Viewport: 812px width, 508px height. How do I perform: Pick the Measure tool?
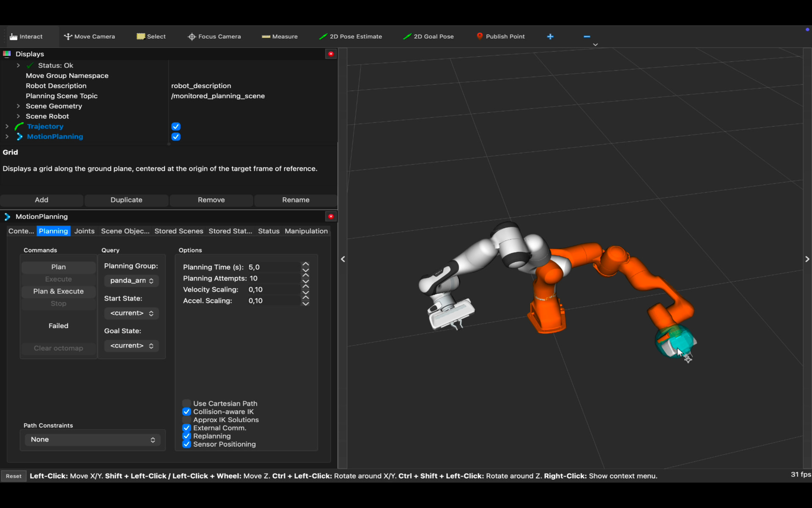click(x=280, y=36)
